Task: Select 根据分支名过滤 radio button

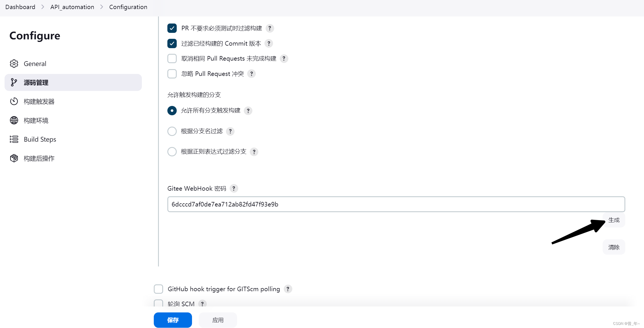Action: pyautogui.click(x=172, y=131)
